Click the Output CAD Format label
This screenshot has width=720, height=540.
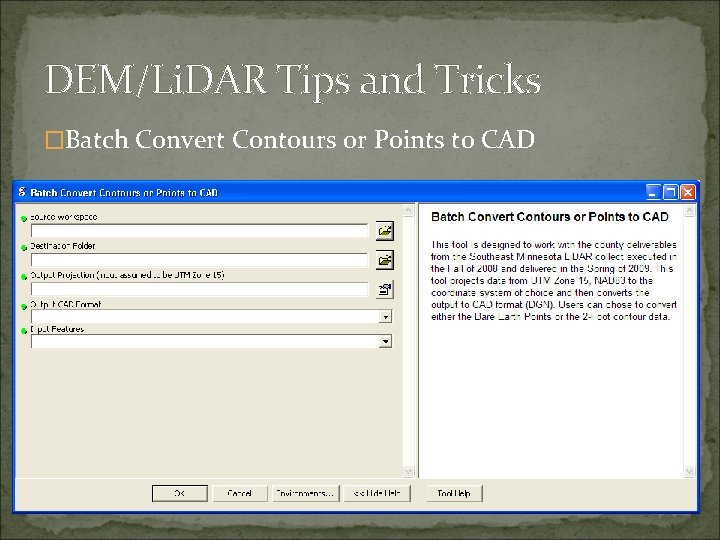(66, 304)
